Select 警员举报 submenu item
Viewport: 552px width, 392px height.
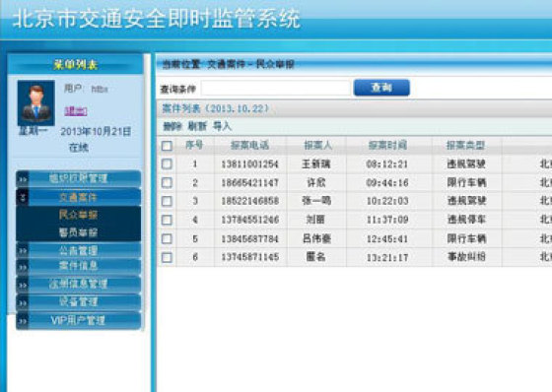coord(79,232)
